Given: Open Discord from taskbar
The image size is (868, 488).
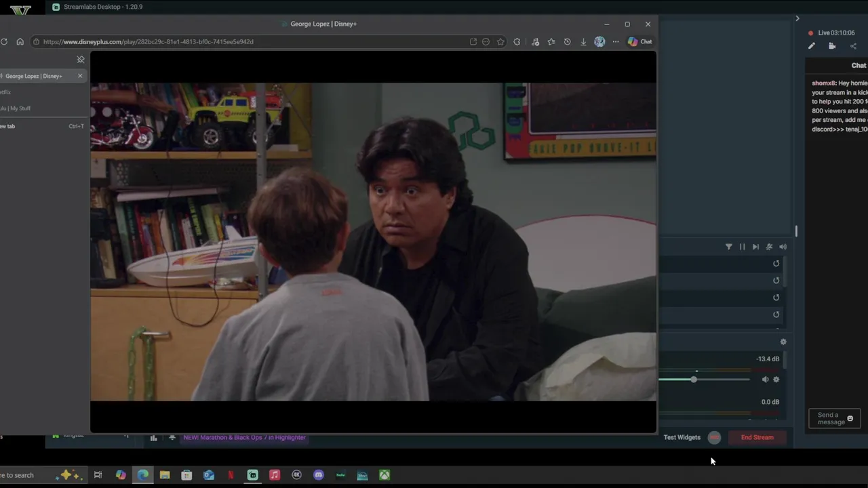Looking at the screenshot, I should click(319, 475).
